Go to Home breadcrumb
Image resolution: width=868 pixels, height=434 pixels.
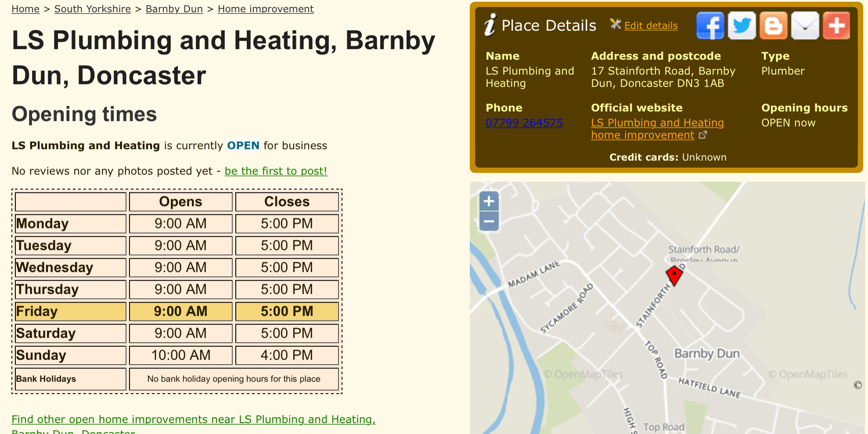[x=25, y=9]
